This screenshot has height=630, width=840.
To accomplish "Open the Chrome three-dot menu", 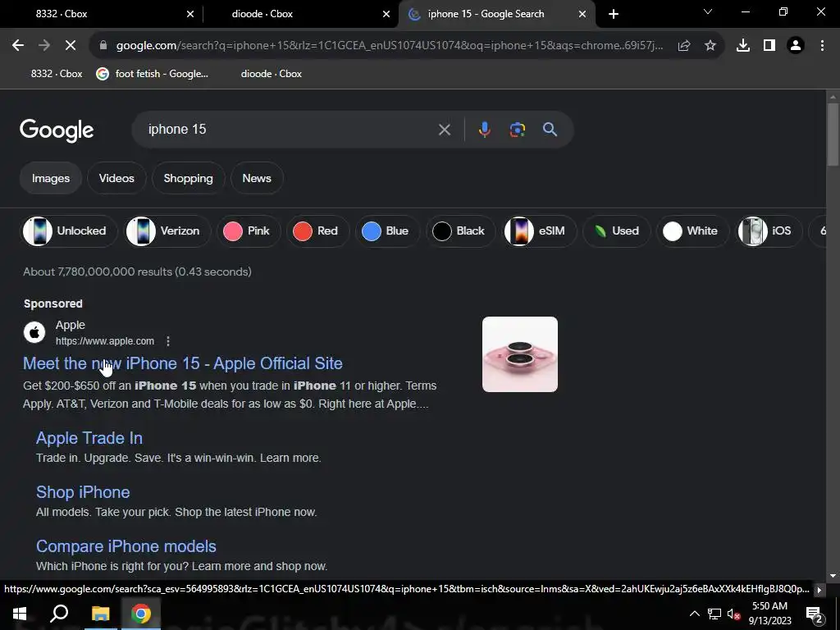I will (822, 46).
